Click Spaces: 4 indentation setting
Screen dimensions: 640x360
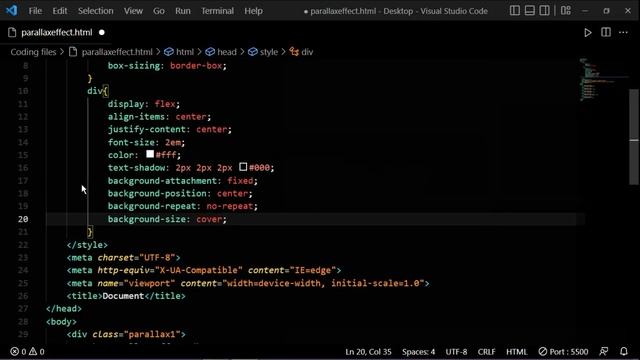[x=418, y=351]
